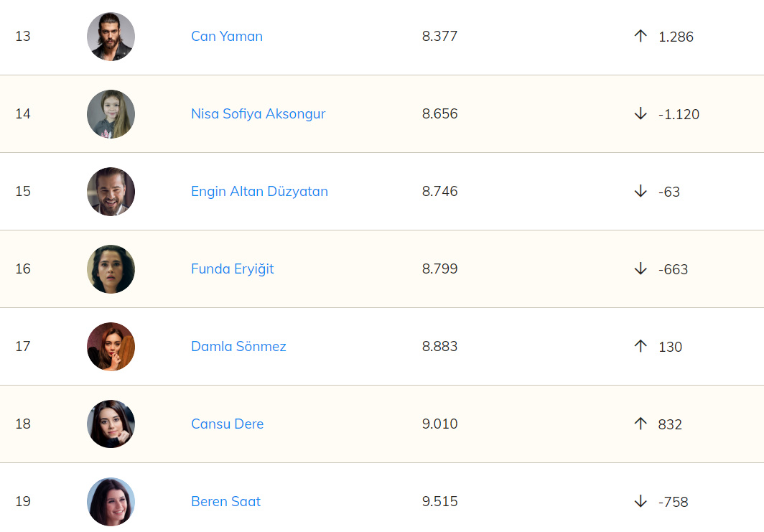Click the down arrow next to -663
The width and height of the screenshot is (764, 532).
(x=640, y=269)
